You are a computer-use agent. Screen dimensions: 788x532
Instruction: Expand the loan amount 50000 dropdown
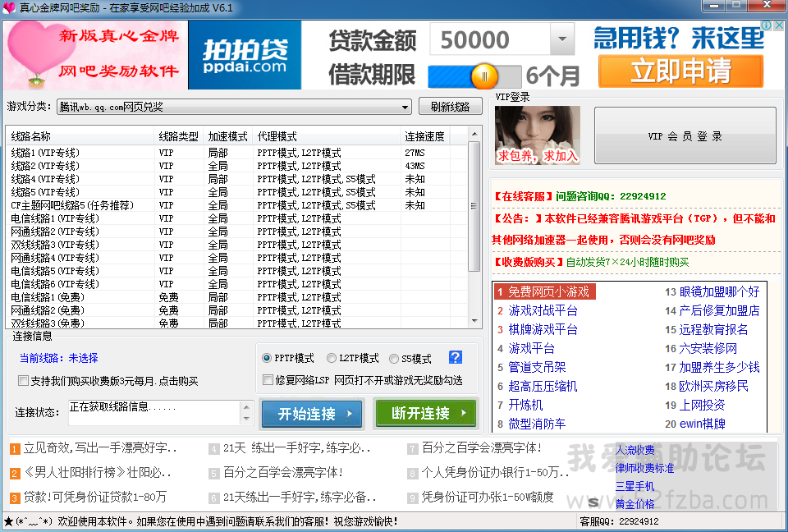561,39
